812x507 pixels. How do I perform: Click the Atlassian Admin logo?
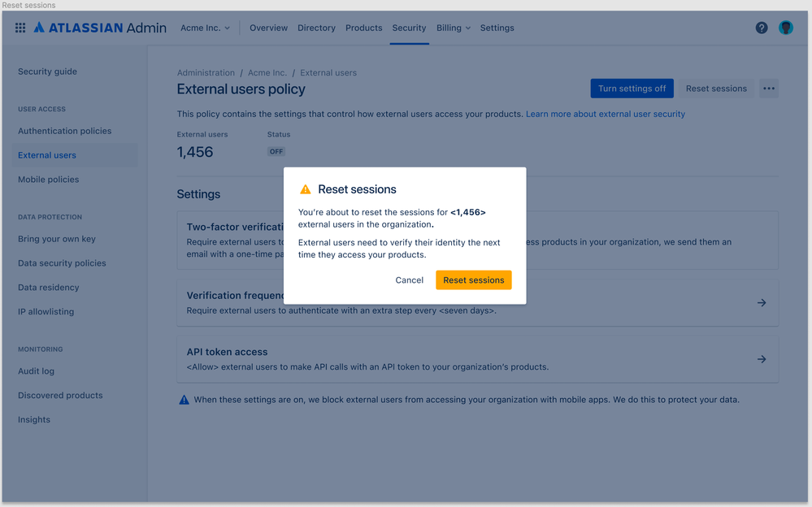click(x=100, y=28)
